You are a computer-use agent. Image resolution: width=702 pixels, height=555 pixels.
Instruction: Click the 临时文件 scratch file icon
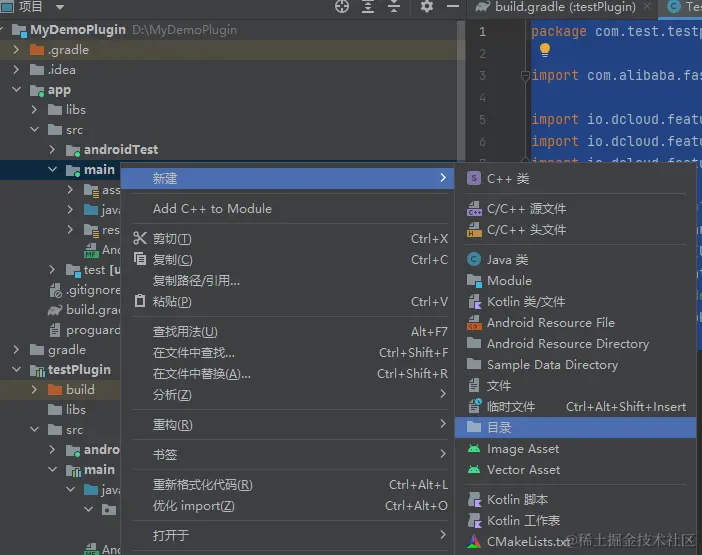475,406
